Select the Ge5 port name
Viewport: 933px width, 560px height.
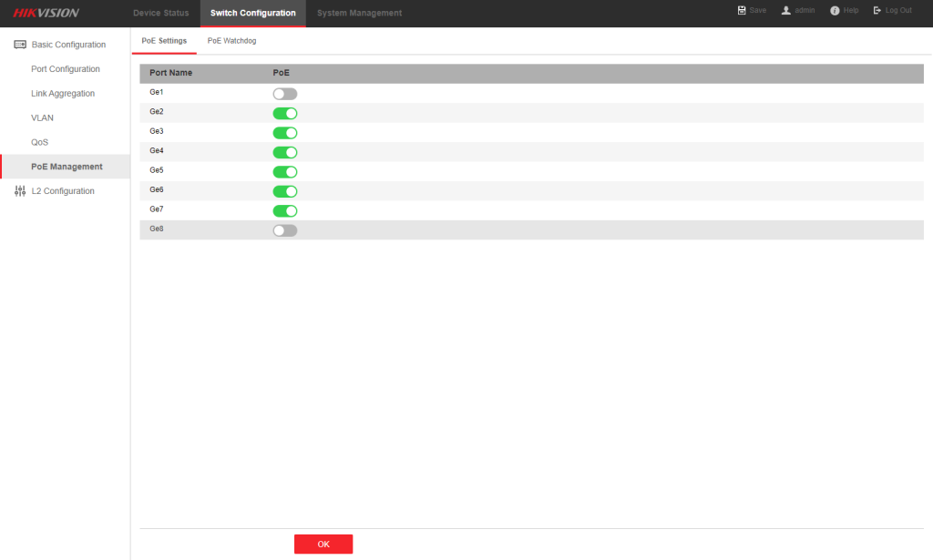(x=157, y=170)
